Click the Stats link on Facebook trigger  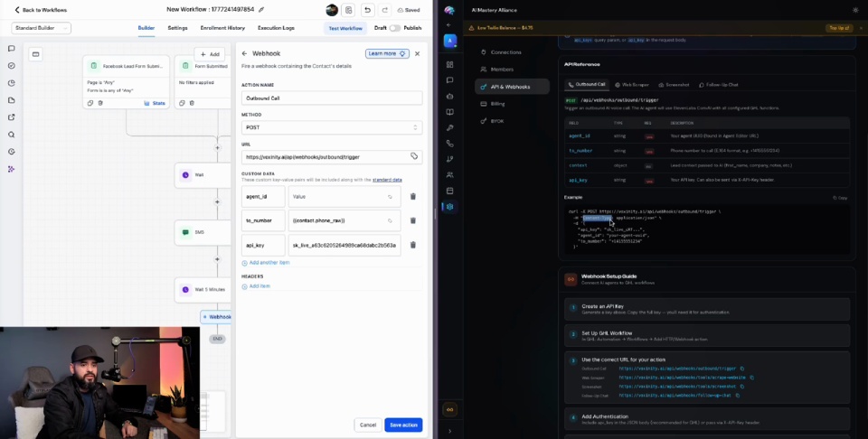click(155, 103)
